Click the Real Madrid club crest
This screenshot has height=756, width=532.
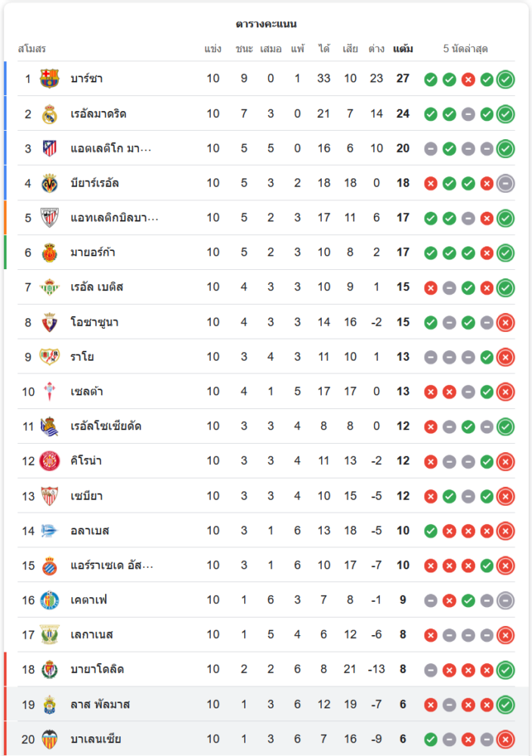point(50,113)
